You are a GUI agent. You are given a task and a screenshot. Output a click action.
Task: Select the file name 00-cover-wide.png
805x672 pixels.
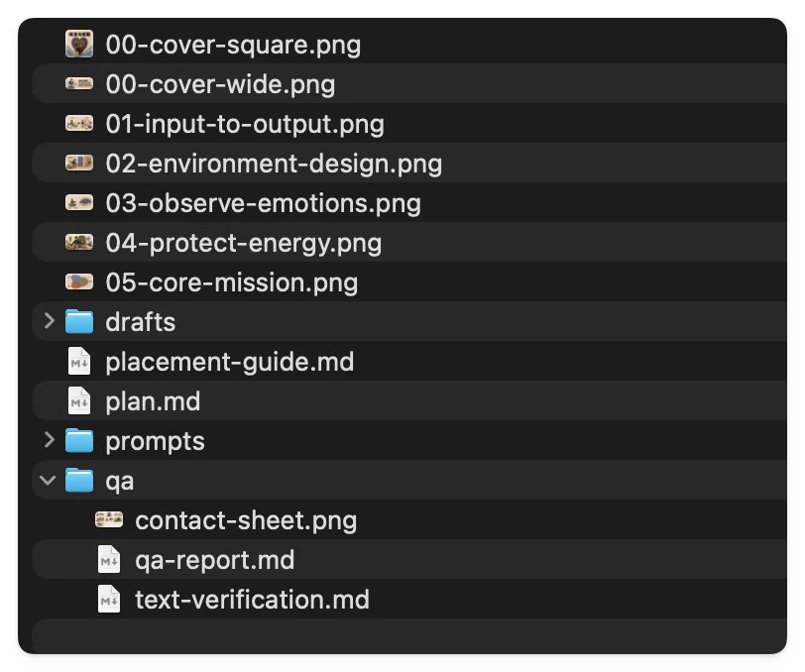click(x=220, y=84)
